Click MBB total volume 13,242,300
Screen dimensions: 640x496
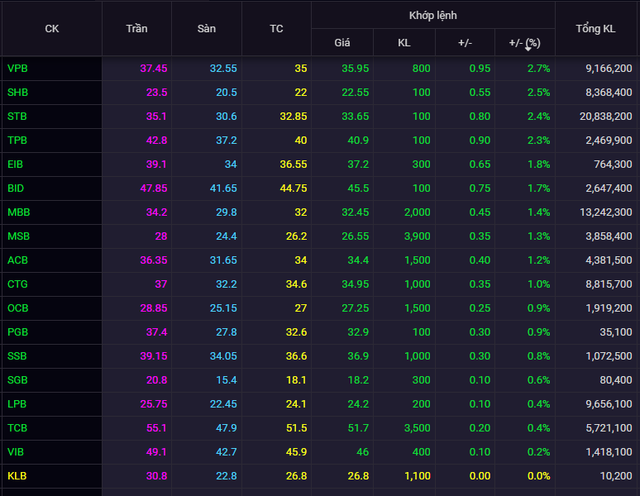(x=606, y=212)
